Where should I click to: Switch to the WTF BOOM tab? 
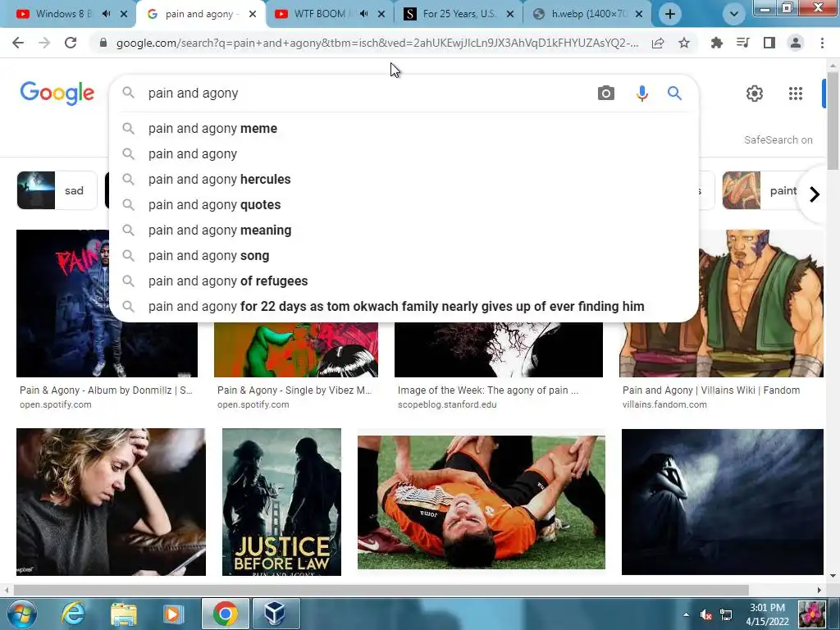tap(322, 14)
